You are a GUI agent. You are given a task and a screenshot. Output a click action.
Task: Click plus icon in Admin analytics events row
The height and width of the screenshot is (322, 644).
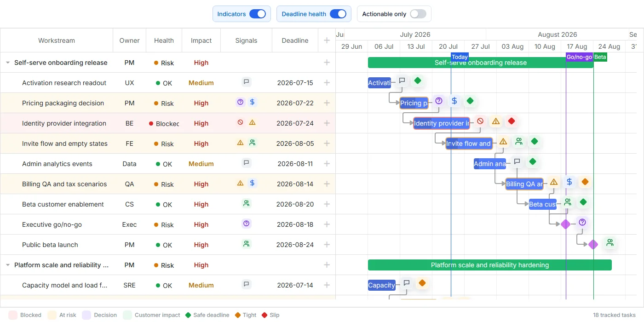coord(327,164)
